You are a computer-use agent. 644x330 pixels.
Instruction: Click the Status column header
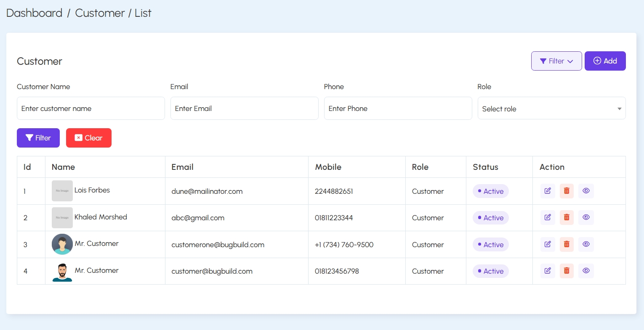click(485, 167)
